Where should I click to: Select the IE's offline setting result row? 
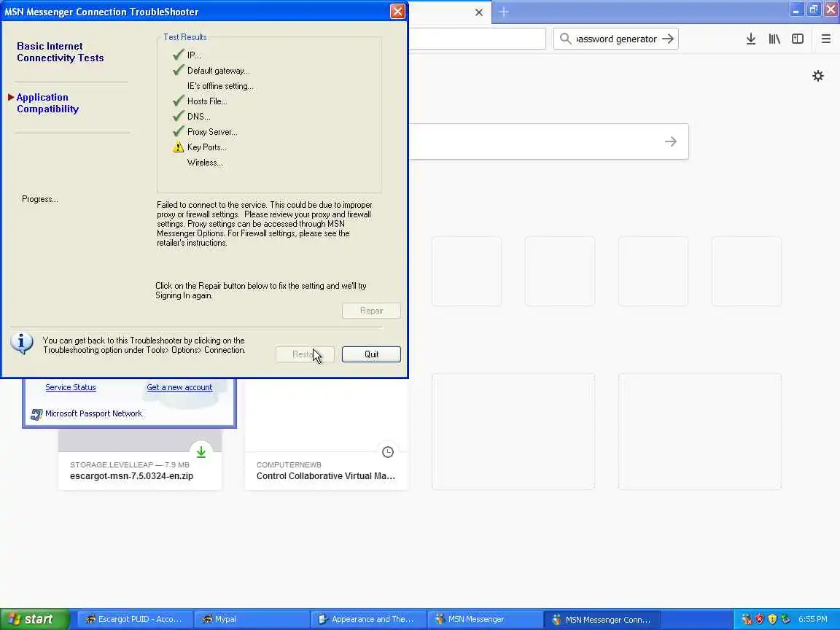pyautogui.click(x=220, y=86)
